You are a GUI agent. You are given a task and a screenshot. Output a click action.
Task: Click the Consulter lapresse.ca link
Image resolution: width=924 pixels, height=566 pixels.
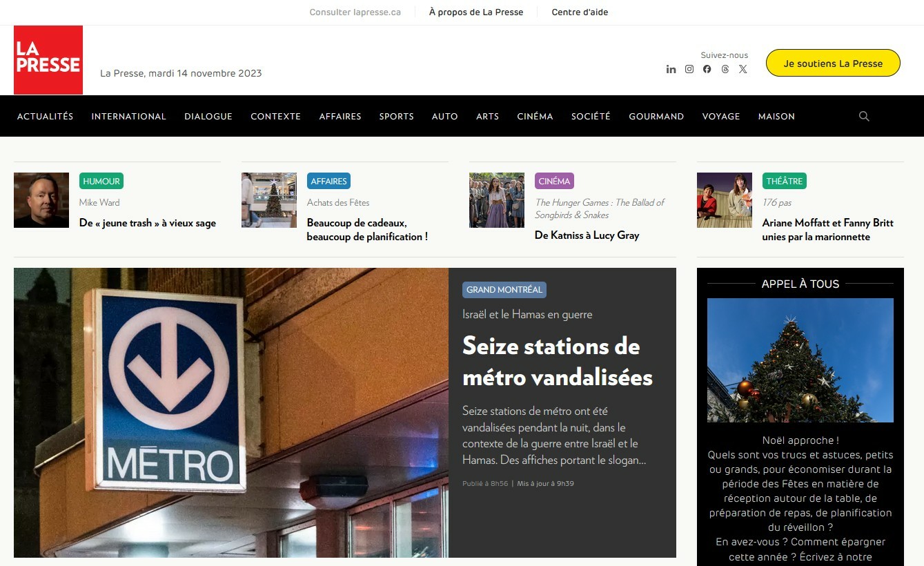[x=355, y=12]
